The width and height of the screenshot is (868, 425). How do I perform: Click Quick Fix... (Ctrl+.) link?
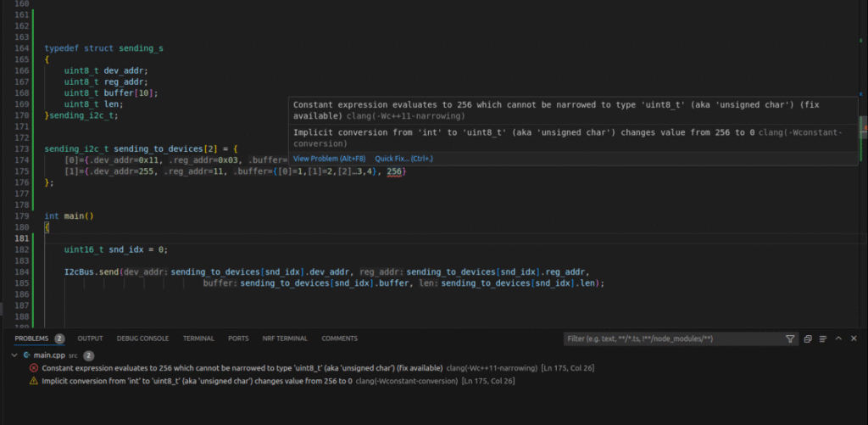pyautogui.click(x=404, y=159)
